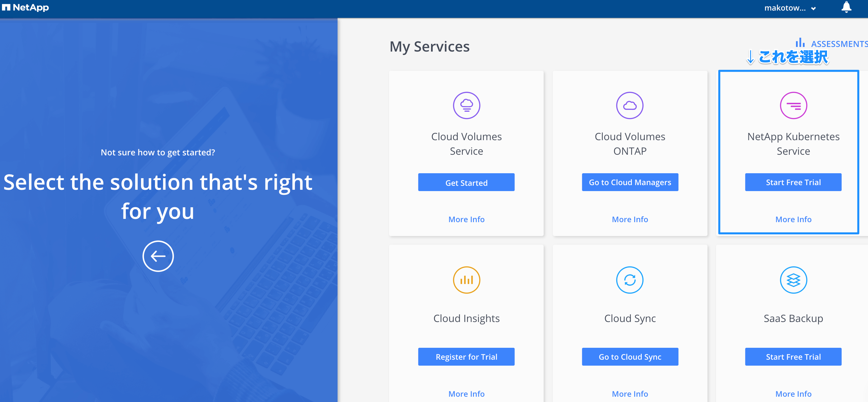Click the NetApp Kubernetes Service icon

point(793,105)
